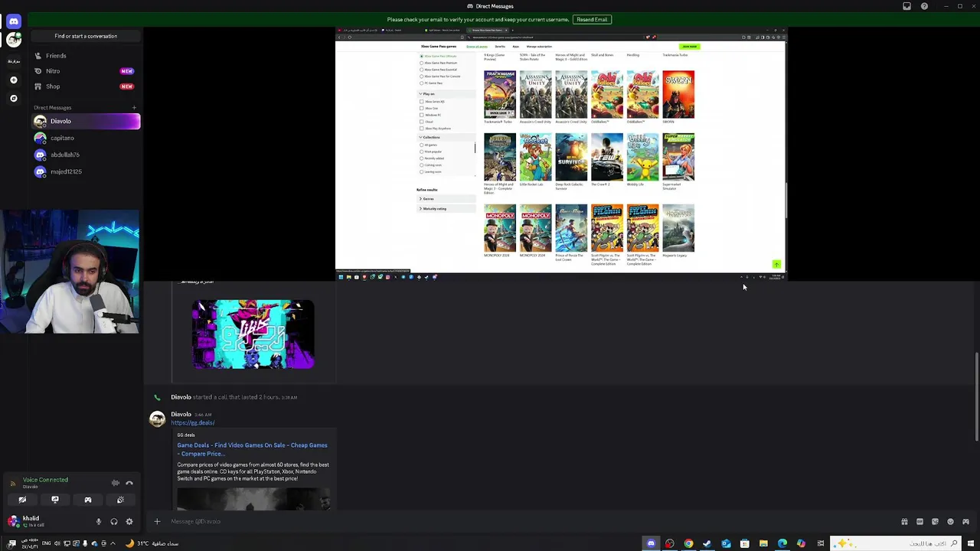Viewport: 980px width, 551px height.
Task: Open File Explorer from the taskbar
Action: pos(763,544)
